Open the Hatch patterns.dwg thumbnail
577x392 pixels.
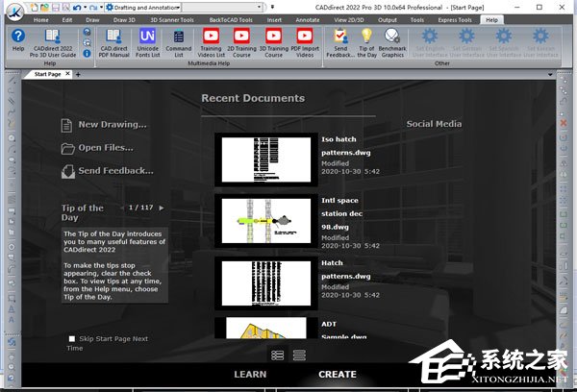point(266,282)
